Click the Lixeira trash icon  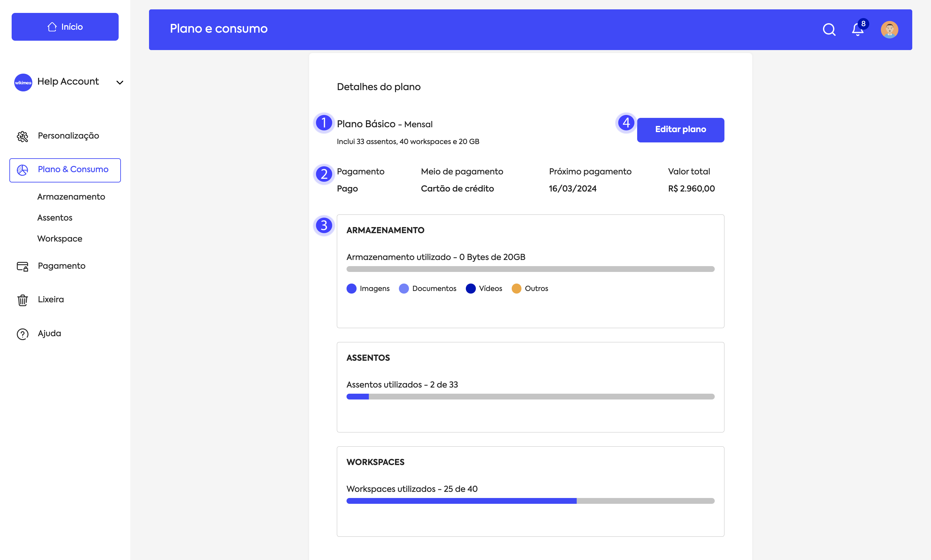(23, 300)
